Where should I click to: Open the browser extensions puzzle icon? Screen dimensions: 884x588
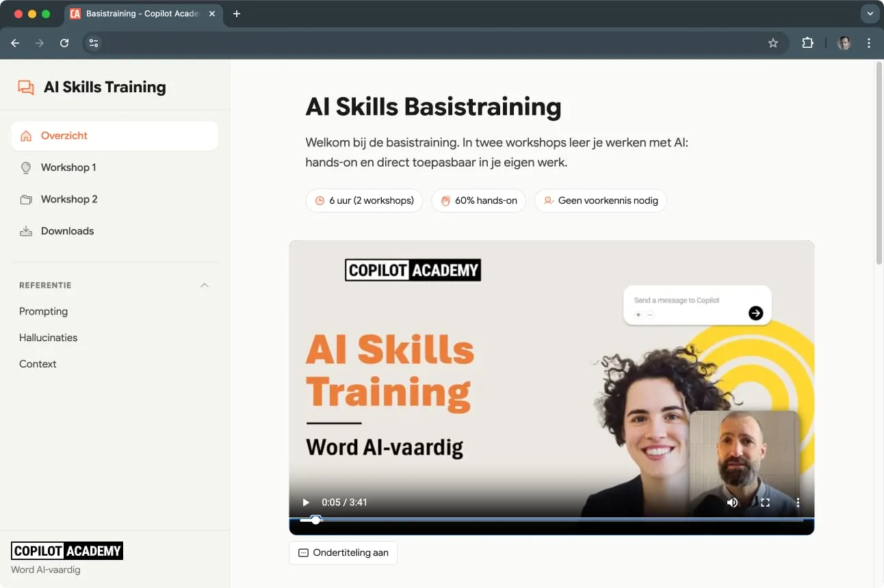click(x=807, y=43)
